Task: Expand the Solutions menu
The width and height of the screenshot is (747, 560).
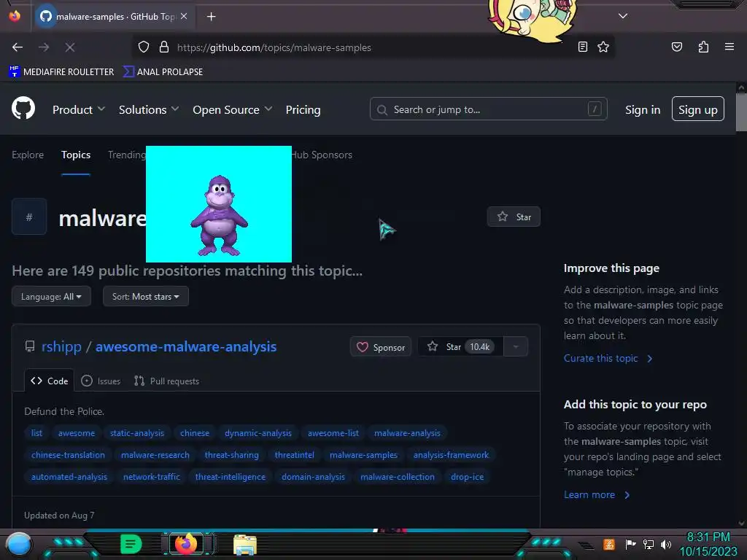Action: coord(149,109)
